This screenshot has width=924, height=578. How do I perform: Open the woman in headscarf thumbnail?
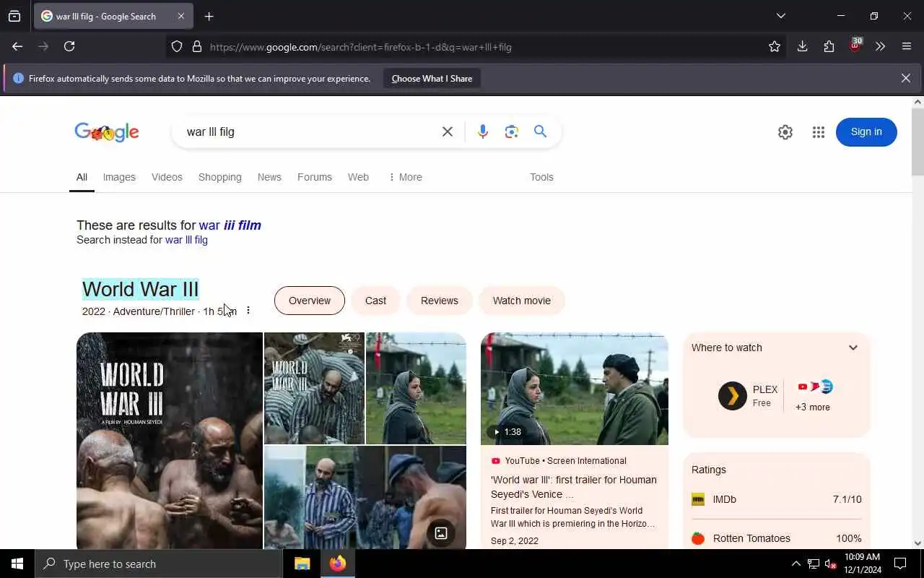tap(416, 388)
